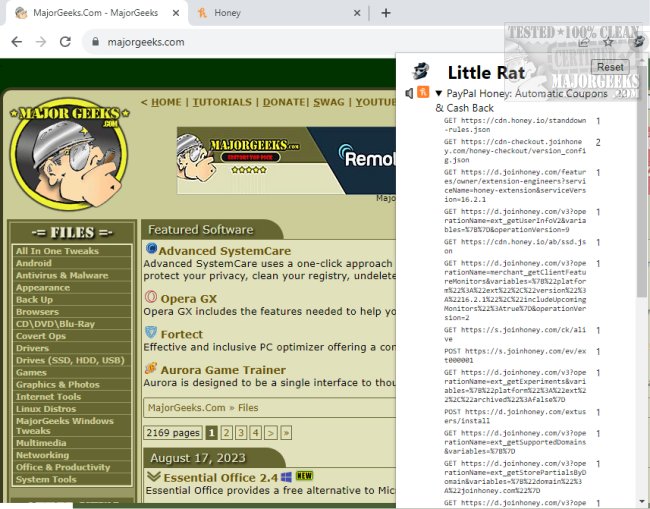650x509 pixels.
Task: Click the Advanced SystemCare icon
Action: [151, 248]
